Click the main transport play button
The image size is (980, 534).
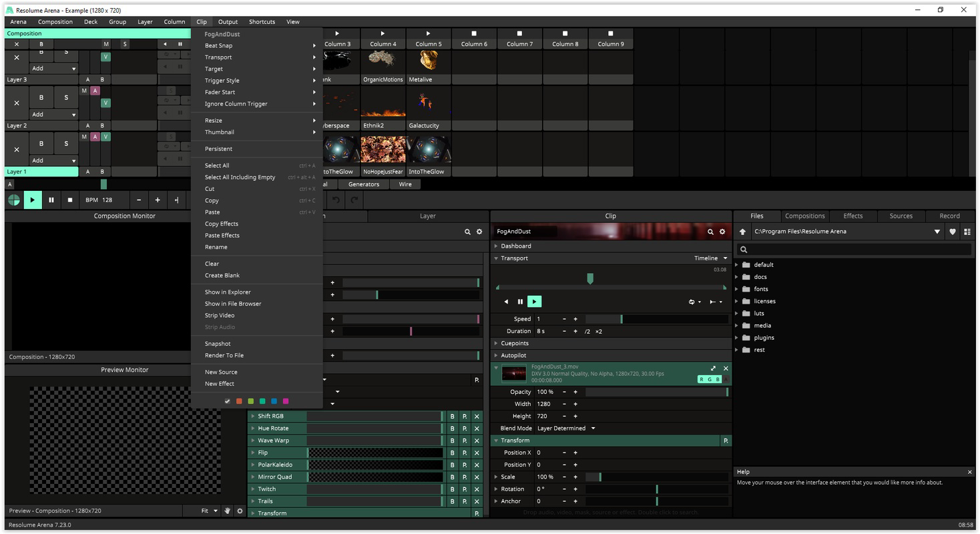(x=32, y=200)
